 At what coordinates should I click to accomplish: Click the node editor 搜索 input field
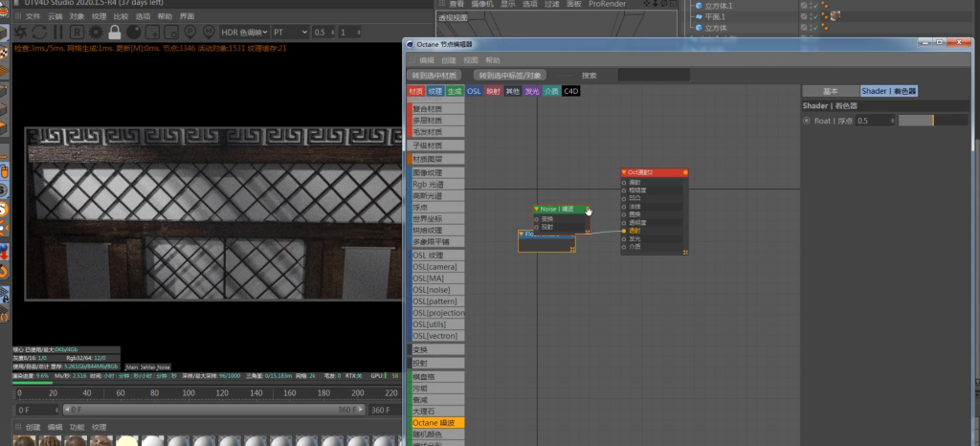(x=654, y=75)
